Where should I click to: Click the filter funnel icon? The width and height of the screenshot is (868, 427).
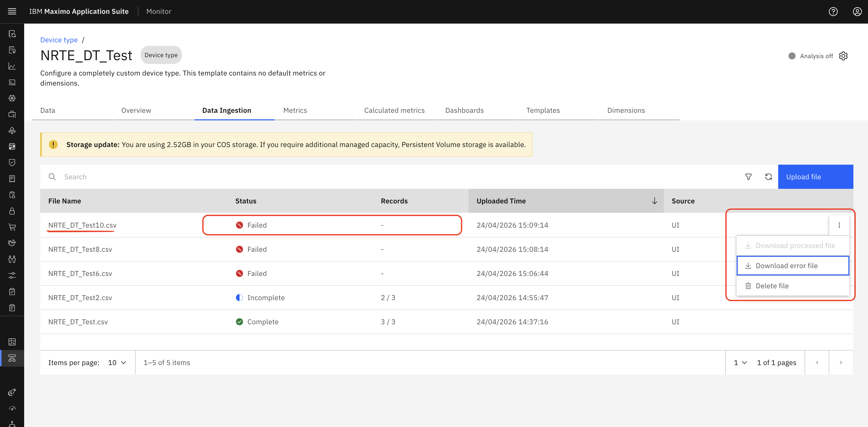click(x=748, y=177)
